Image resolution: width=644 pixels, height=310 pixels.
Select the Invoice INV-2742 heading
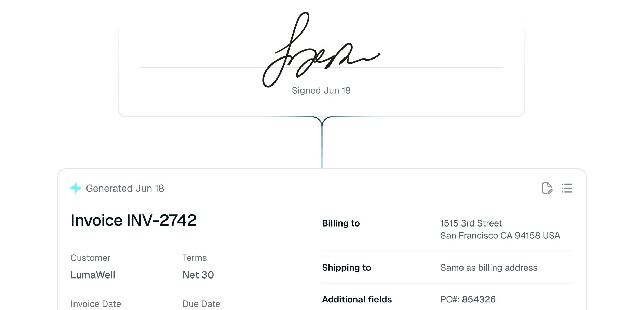click(133, 220)
